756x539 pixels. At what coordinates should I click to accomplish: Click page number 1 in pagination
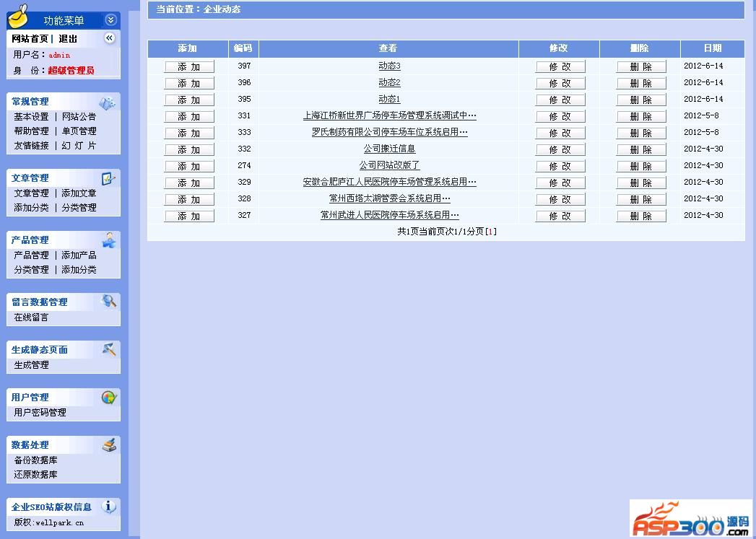(x=490, y=232)
